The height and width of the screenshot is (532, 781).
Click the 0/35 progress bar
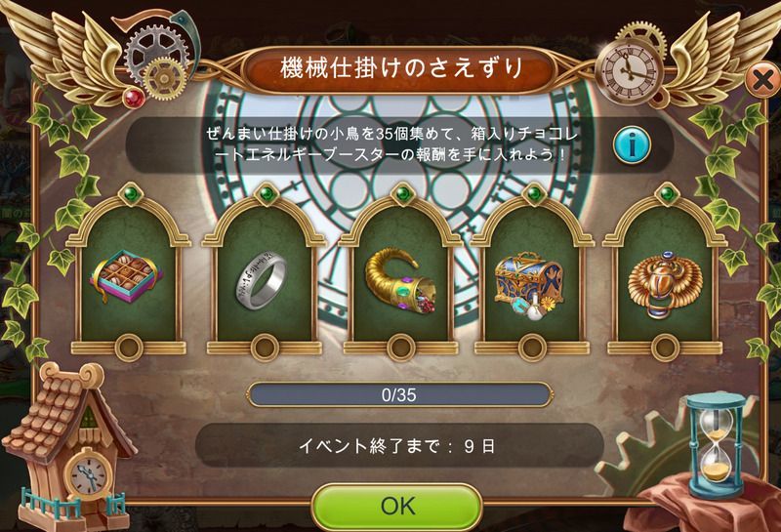coord(399,394)
